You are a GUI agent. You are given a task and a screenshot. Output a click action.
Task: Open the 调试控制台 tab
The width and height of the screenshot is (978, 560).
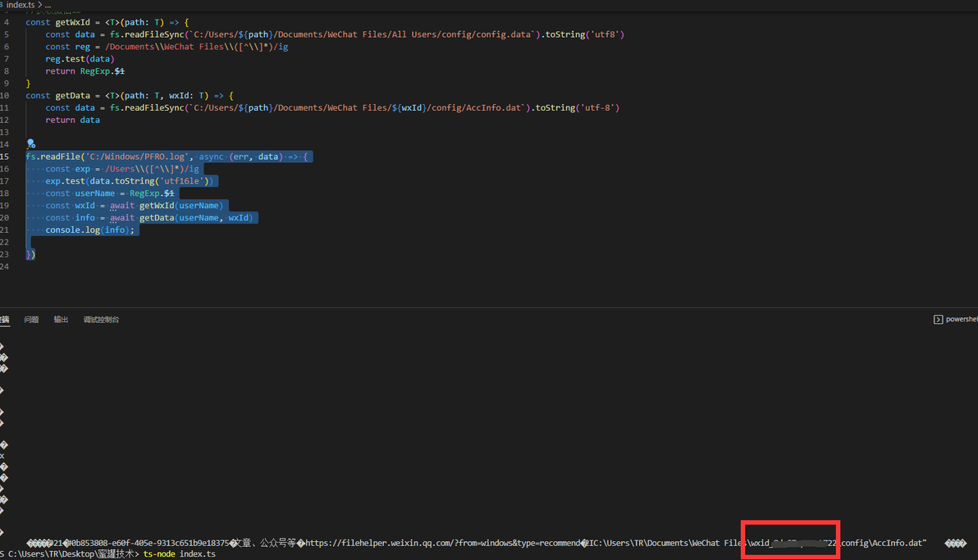coord(101,319)
